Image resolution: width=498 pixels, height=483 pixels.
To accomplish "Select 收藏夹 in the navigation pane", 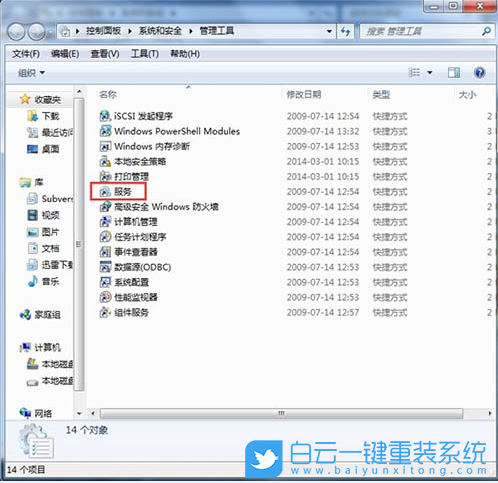I will [40, 99].
